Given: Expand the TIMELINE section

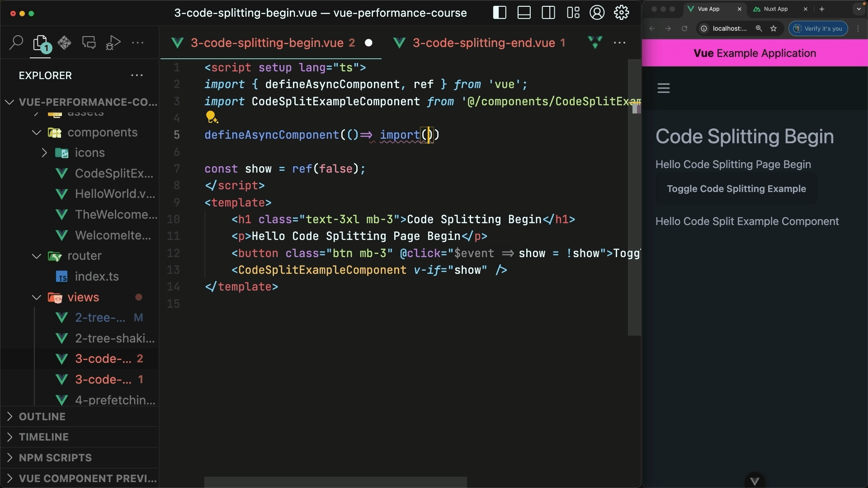Looking at the screenshot, I should point(80,437).
